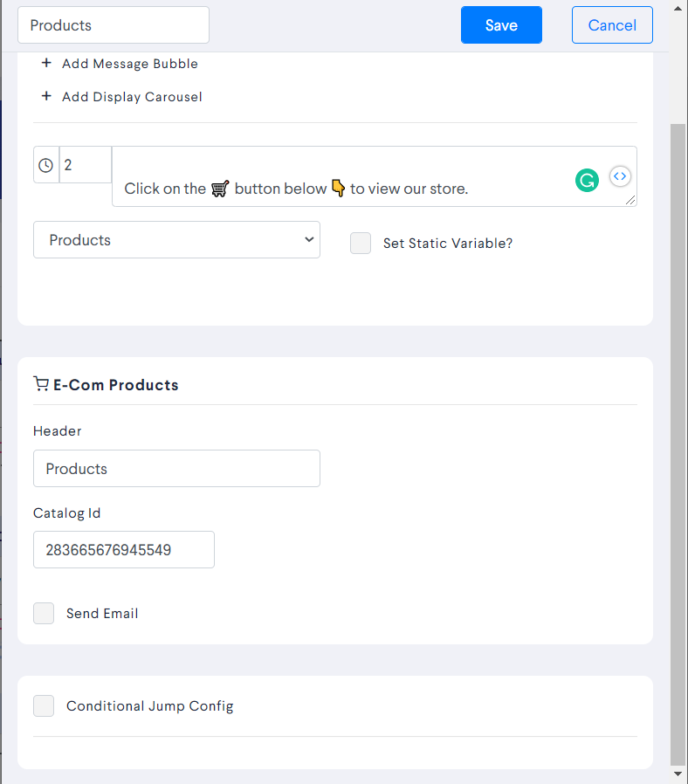Viewport: 688px width, 784px height.
Task: Click the shopping cart icon beside E-Com Products
Action: [x=40, y=384]
